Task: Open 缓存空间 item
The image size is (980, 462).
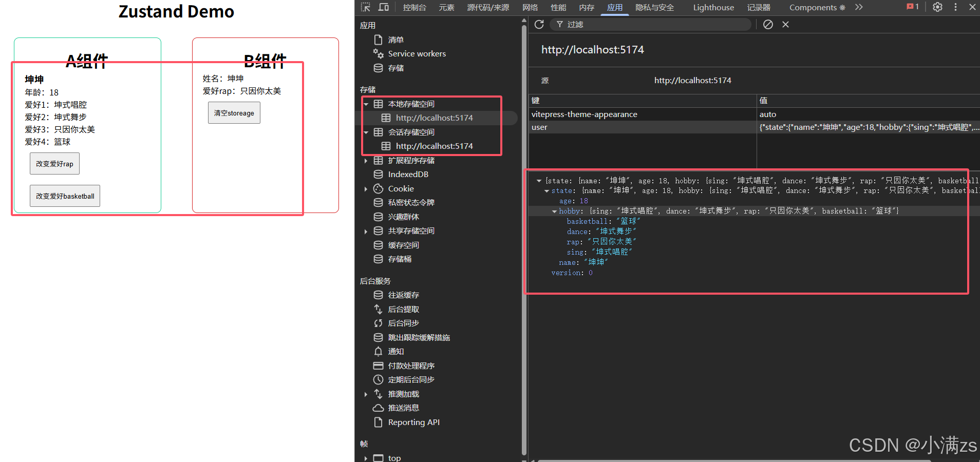Action: tap(403, 245)
